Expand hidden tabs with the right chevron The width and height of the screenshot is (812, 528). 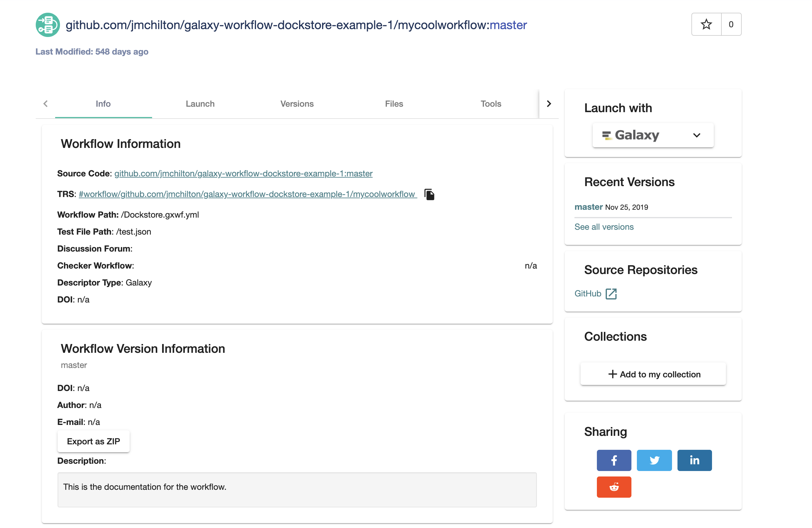pos(549,103)
